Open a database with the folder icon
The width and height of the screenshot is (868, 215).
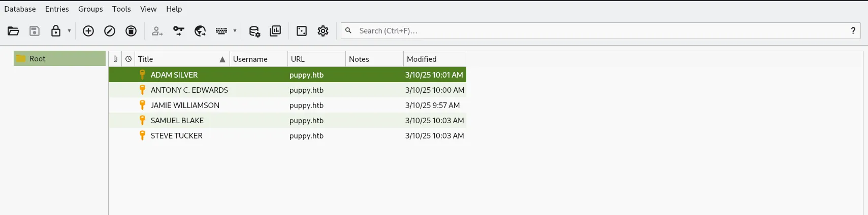[13, 31]
